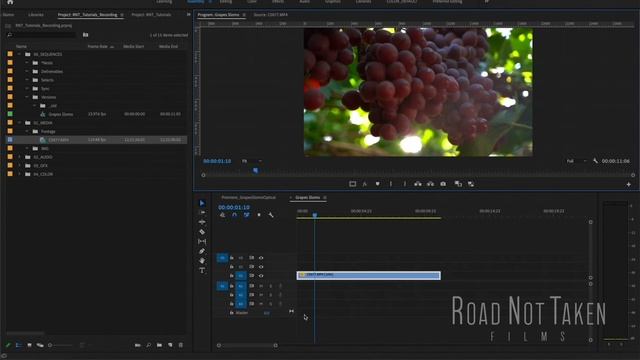Screen dimensions: 640x360
Task: Open the Fit zoom level dropdown
Action: pos(251,161)
